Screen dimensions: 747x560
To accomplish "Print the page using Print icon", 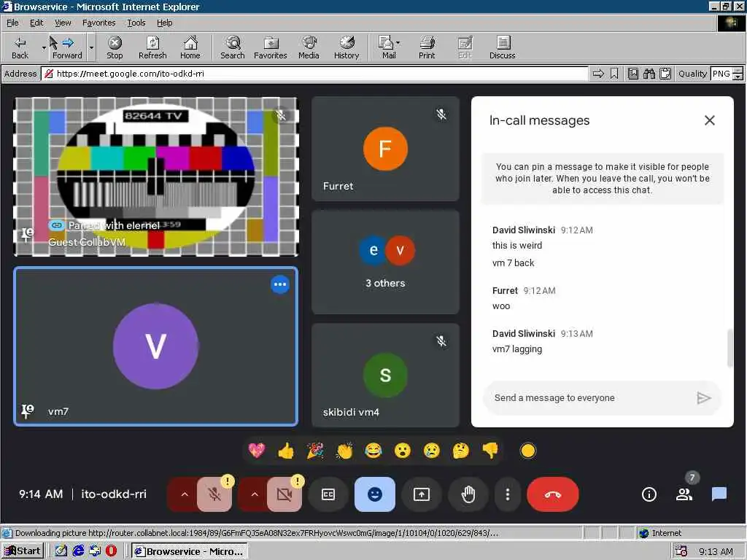I will tap(427, 47).
